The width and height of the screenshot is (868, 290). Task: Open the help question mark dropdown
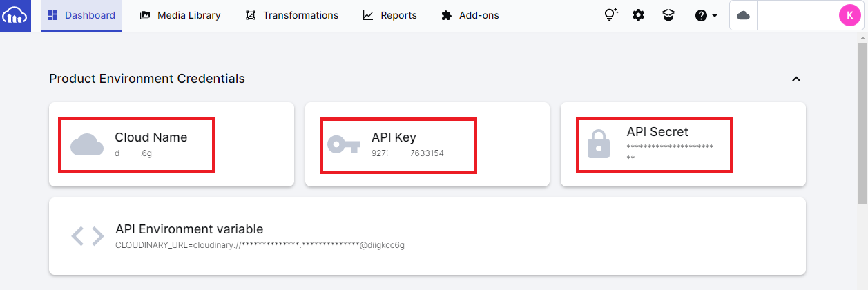click(x=706, y=15)
